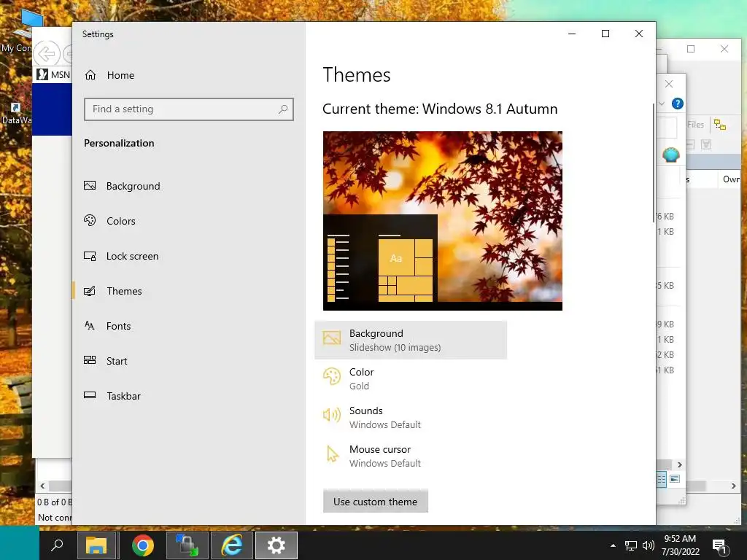Open the notification action center

coord(719,545)
